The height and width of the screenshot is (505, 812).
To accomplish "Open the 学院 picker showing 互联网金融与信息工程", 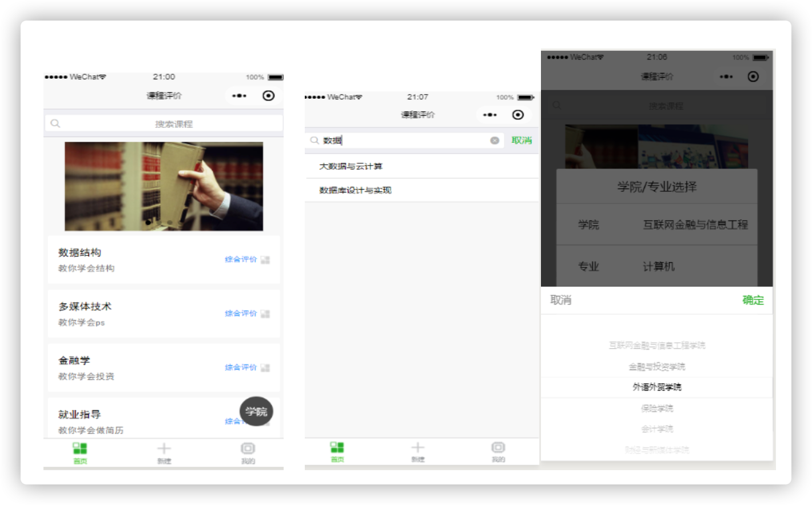I will [657, 225].
